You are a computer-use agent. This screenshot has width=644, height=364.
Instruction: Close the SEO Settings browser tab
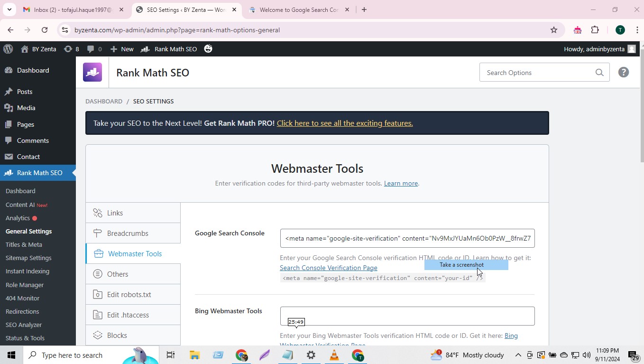pyautogui.click(x=234, y=9)
